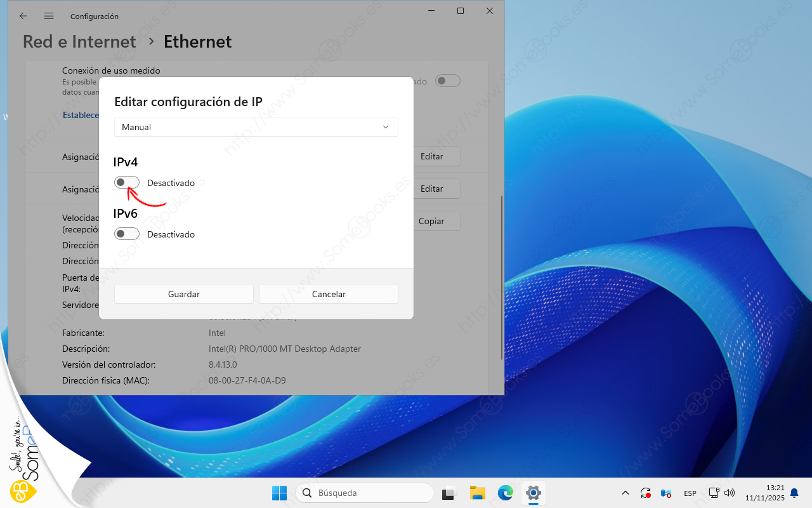Open the Manual IP configuration dropdown
This screenshot has height=508, width=812.
(256, 127)
